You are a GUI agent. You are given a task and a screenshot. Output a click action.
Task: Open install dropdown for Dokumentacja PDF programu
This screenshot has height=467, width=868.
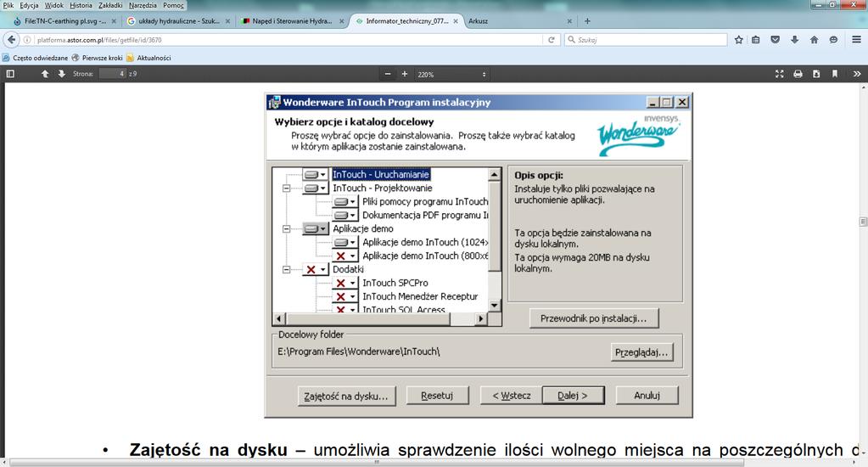tap(345, 215)
